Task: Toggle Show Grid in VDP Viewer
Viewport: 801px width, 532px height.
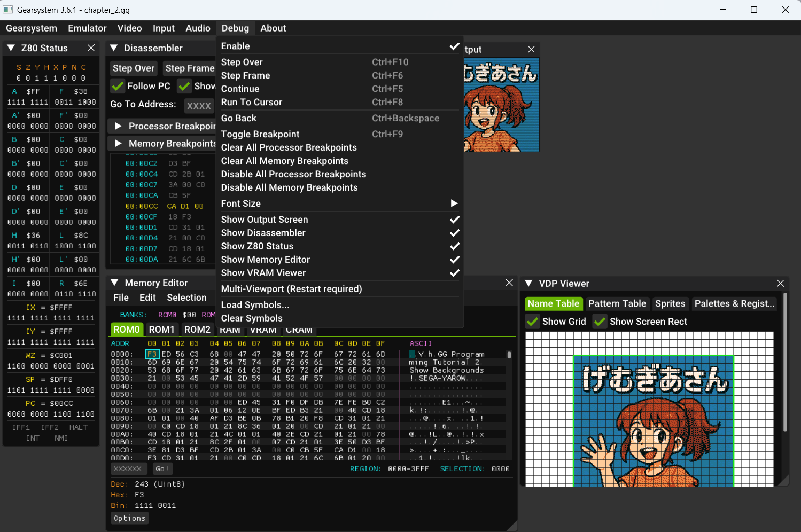Action: tap(533, 322)
